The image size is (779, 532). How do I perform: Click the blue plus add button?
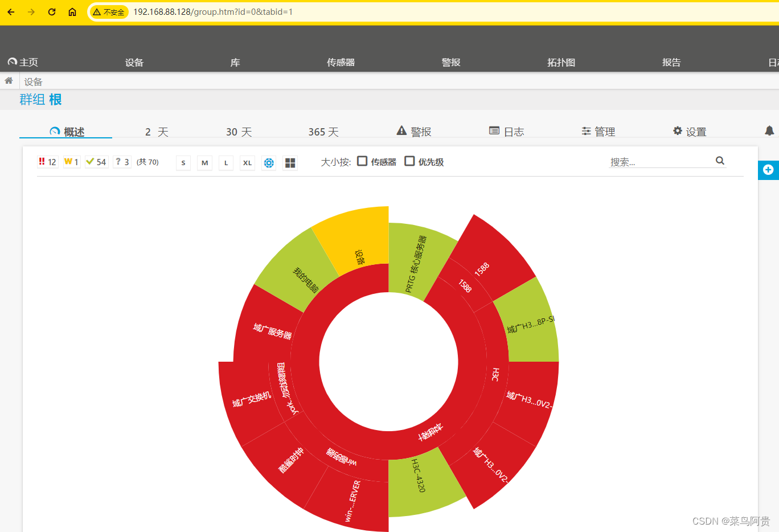(x=768, y=170)
